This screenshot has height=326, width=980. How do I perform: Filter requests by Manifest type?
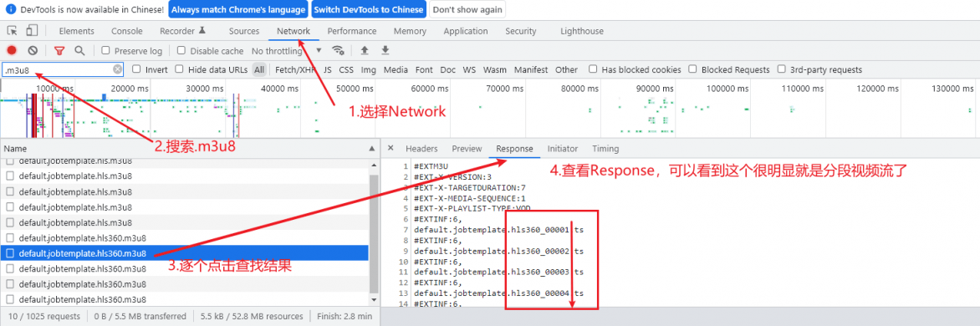[531, 69]
